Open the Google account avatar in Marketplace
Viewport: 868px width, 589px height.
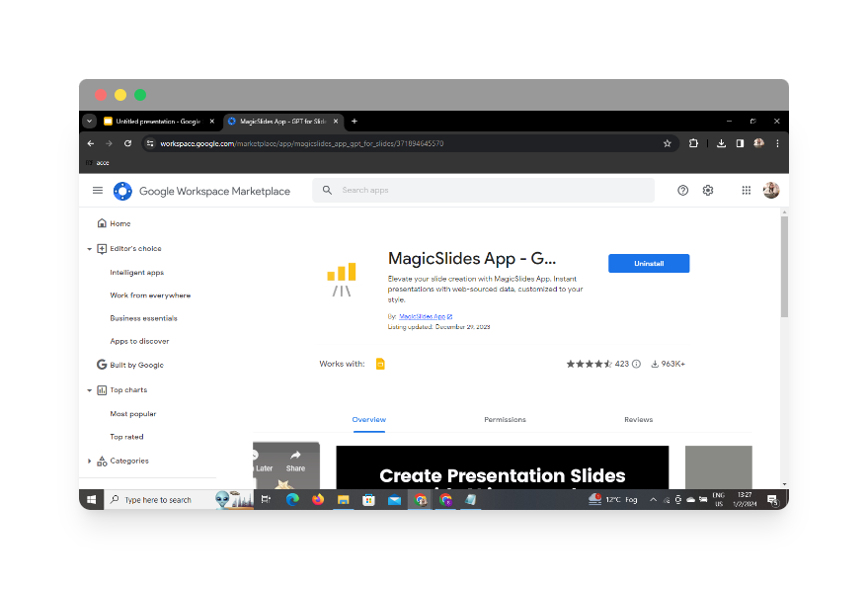(x=770, y=191)
